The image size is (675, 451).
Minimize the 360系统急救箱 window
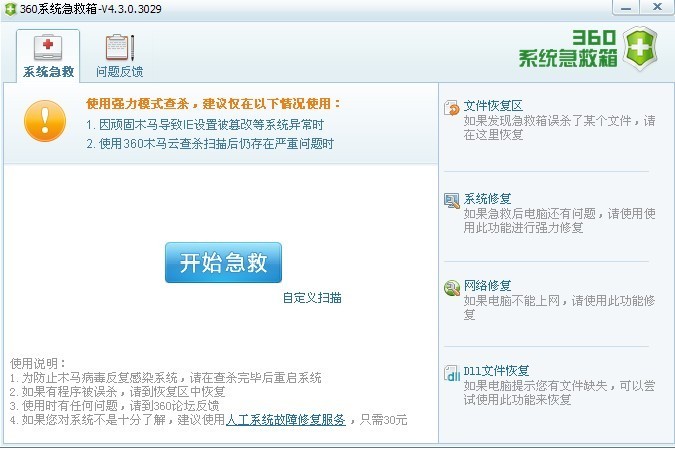[626, 8]
